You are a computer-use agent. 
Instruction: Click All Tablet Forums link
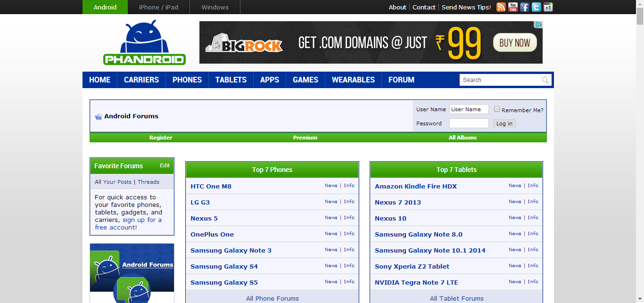457,298
